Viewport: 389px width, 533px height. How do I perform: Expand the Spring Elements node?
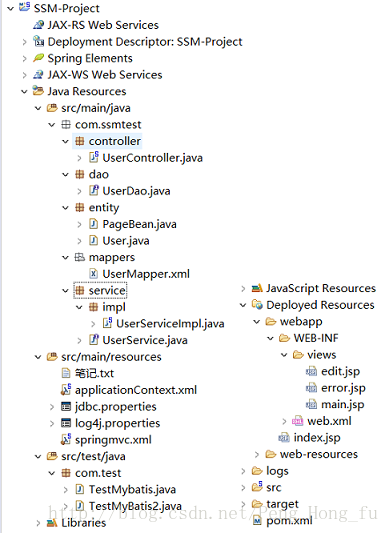(x=24, y=58)
